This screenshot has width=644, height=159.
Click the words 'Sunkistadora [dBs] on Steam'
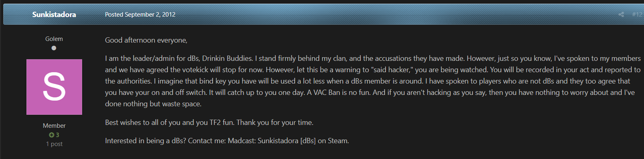[303, 140]
